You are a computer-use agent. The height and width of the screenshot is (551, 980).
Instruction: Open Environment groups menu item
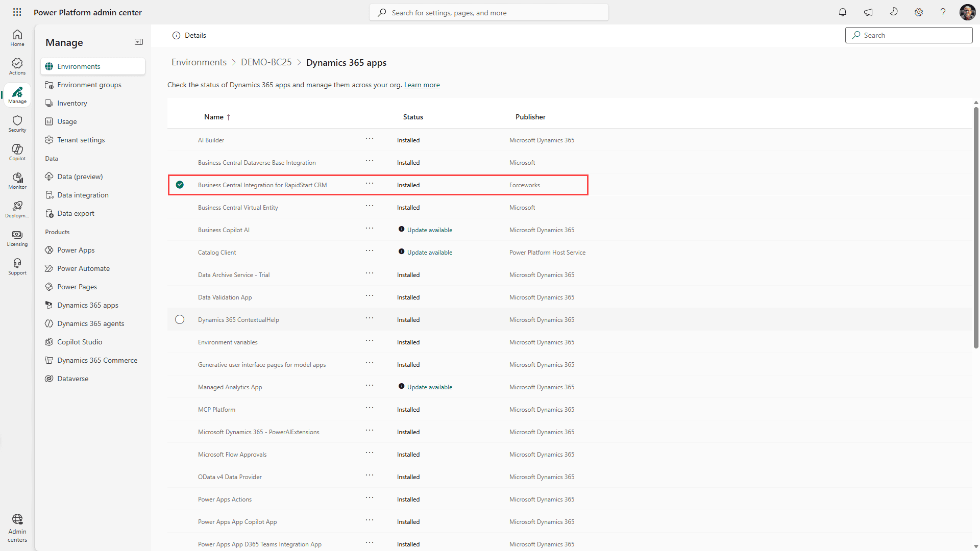coord(93,85)
